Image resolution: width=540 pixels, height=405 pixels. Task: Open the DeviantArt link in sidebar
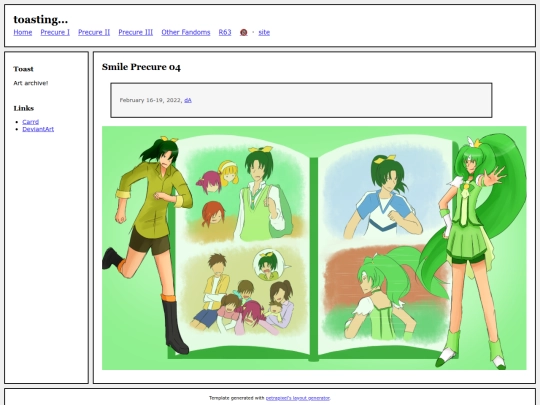[38, 129]
